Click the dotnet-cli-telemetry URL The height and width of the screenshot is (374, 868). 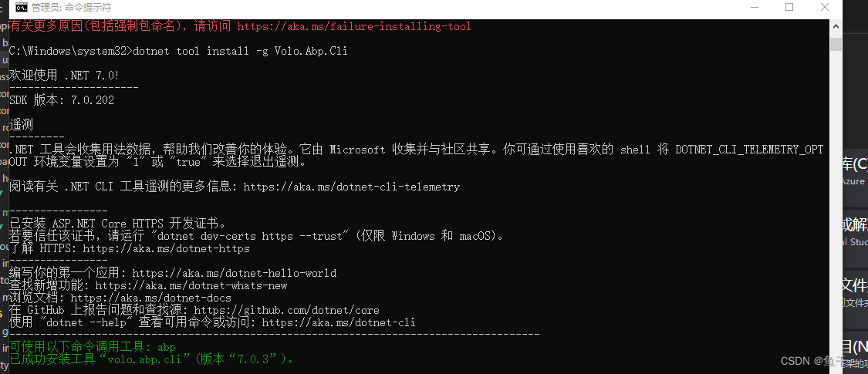click(351, 187)
